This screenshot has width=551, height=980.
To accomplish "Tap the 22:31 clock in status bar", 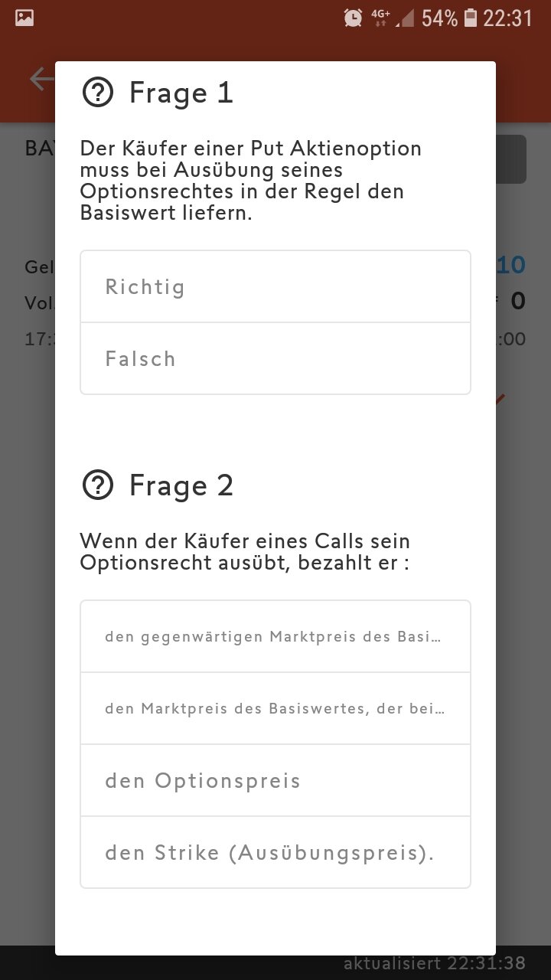I will click(507, 18).
